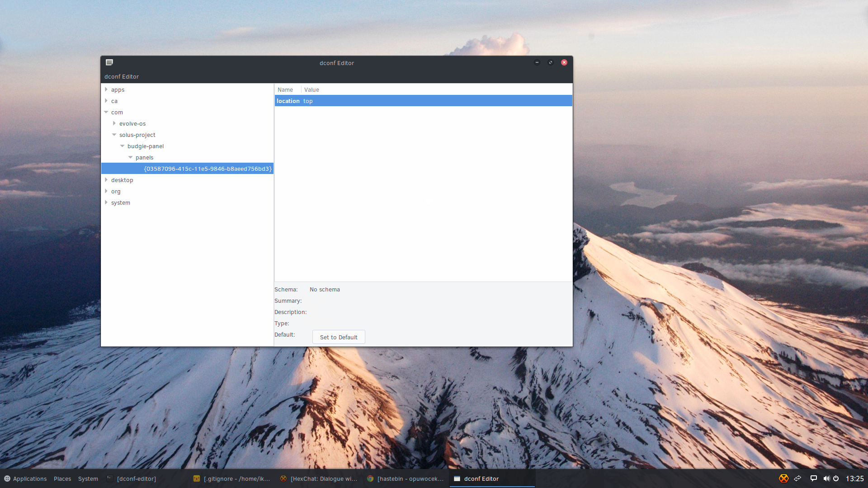
Task: Collapse the com tree node
Action: (x=106, y=112)
